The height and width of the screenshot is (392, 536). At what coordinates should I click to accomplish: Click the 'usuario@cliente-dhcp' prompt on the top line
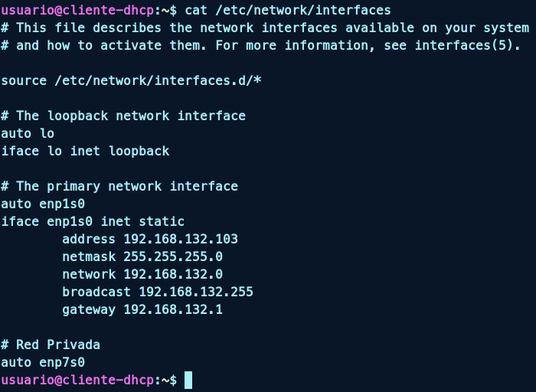(x=77, y=10)
